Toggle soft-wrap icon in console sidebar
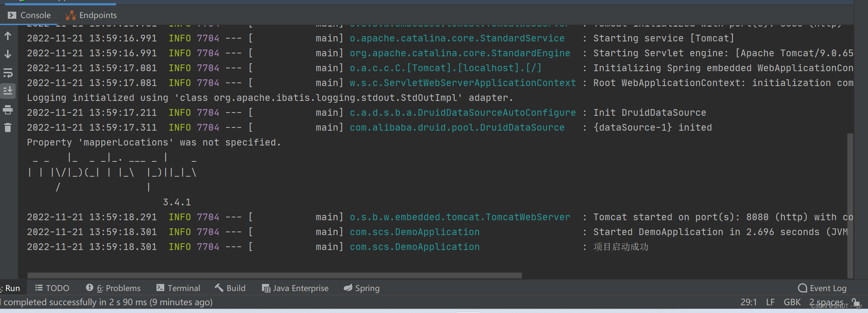Screen dimensions: 868x313 [8, 73]
